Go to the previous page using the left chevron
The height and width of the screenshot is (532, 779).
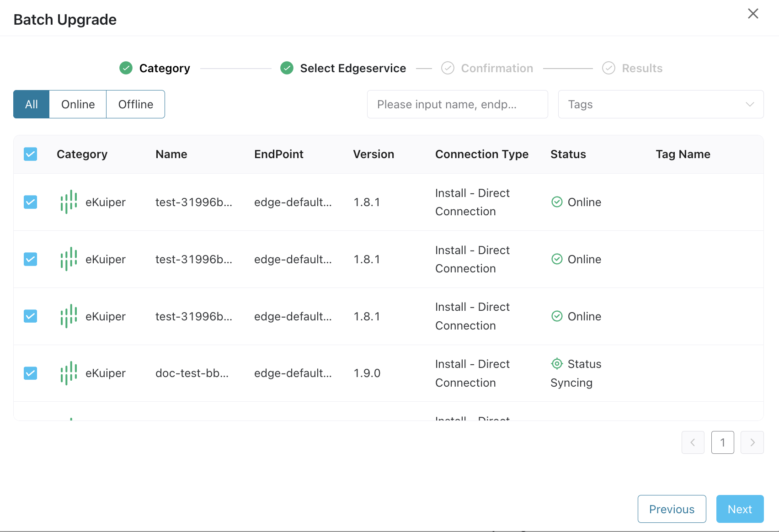click(x=693, y=442)
